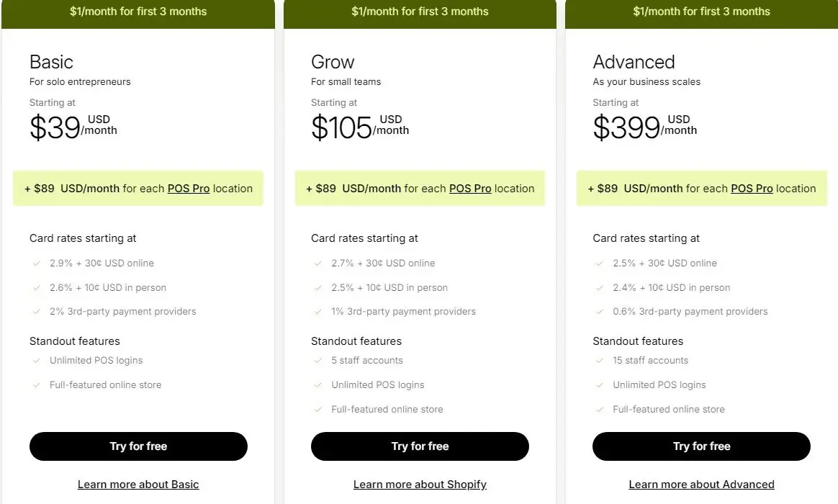838x504 pixels.
Task: Open the POS Pro link under Basic
Action: (x=189, y=188)
